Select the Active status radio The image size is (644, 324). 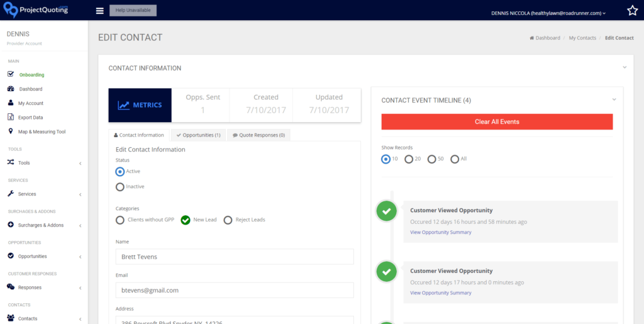(x=120, y=171)
